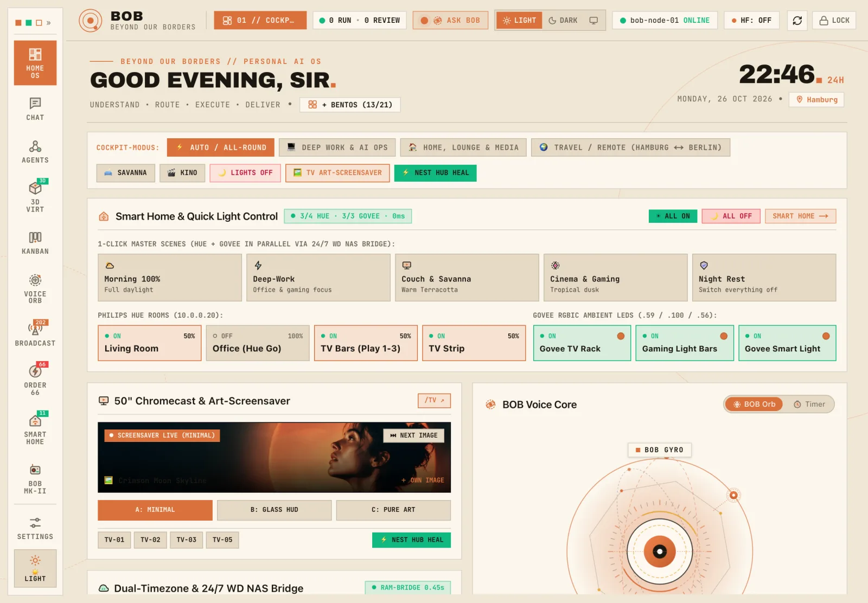Toggle the Govee TV Rack light
Viewport: 868px width, 603px height.
[x=582, y=343]
